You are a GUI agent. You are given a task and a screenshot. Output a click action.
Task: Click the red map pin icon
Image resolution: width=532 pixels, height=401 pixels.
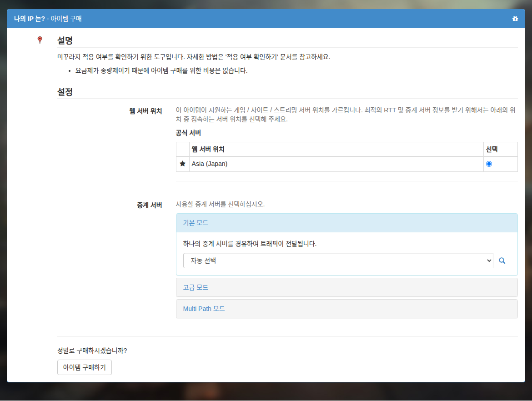click(40, 40)
